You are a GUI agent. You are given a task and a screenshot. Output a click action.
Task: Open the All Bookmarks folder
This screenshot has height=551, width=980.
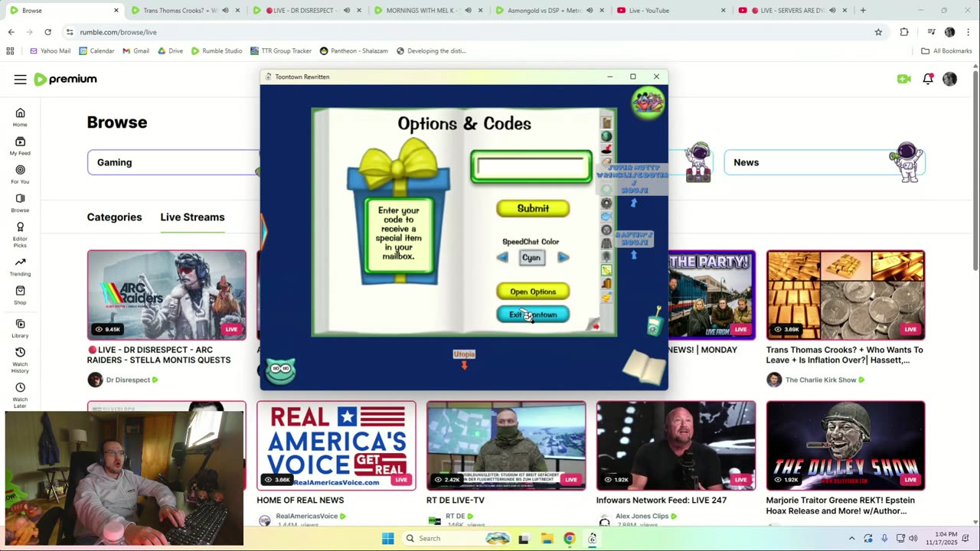[946, 51]
